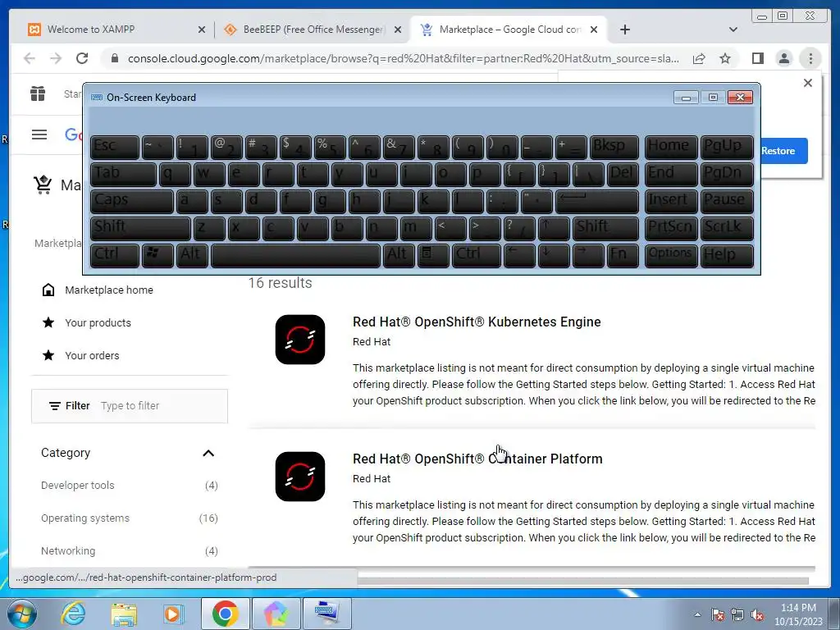The height and width of the screenshot is (630, 840).
Task: Click the Chrome forward arrow
Action: (56, 58)
